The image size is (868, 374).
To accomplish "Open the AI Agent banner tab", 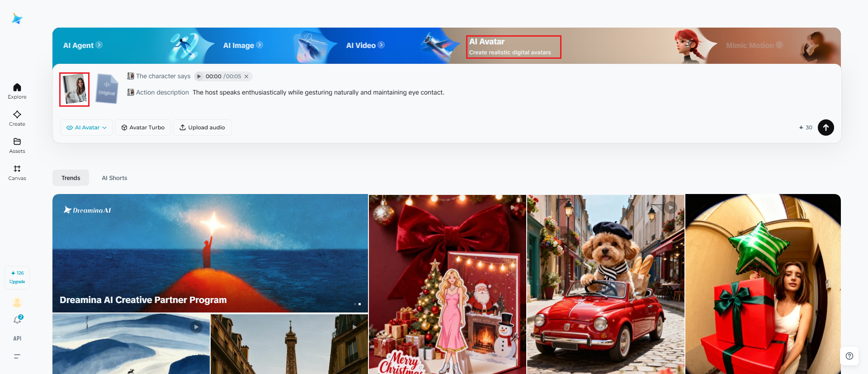I will pyautogui.click(x=83, y=45).
